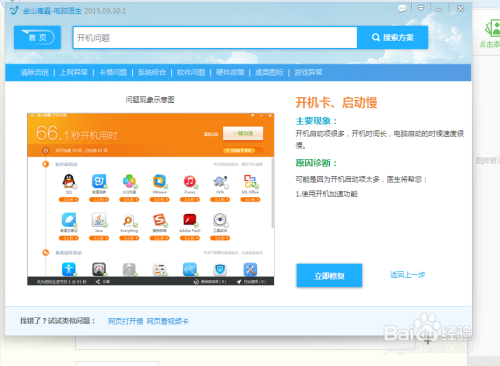This screenshot has width=500, height=366.
Task: Click the Adobe Flash icon in illustration
Action: [x=190, y=220]
